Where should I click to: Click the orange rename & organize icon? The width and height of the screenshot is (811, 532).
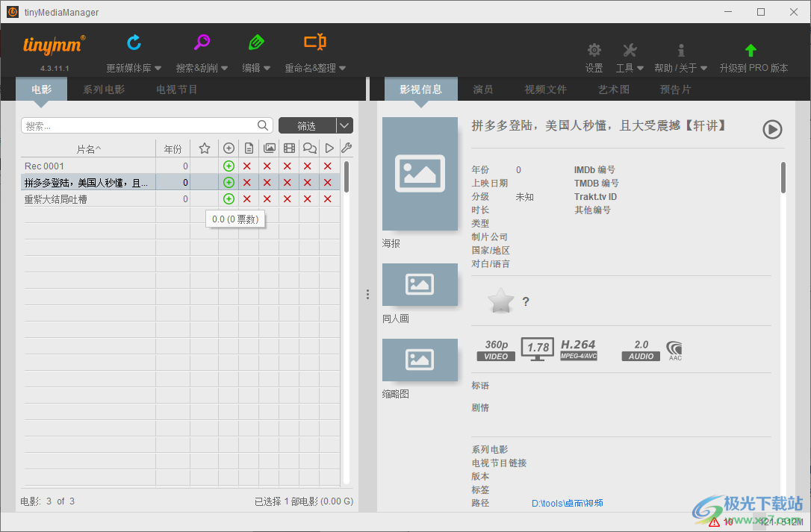[315, 42]
